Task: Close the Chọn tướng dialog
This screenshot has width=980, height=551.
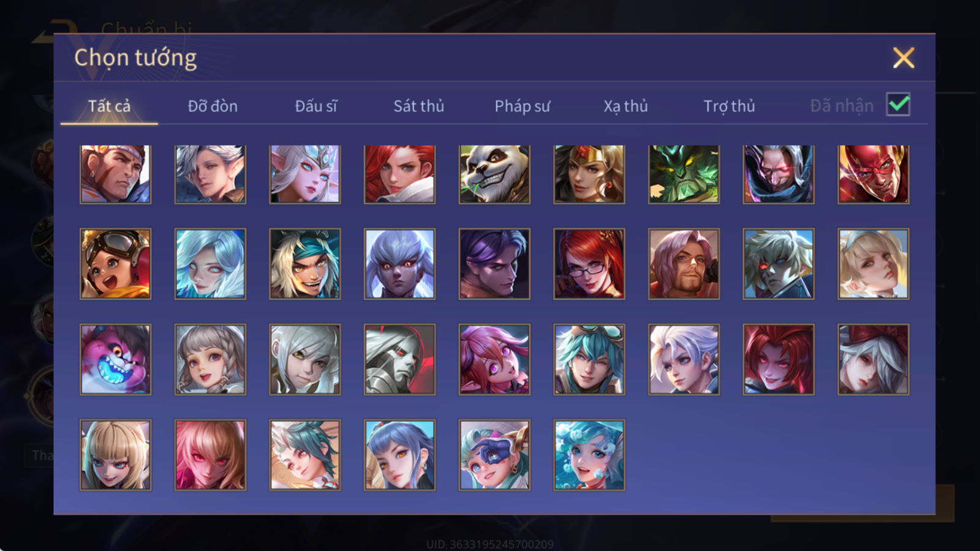Action: point(903,58)
